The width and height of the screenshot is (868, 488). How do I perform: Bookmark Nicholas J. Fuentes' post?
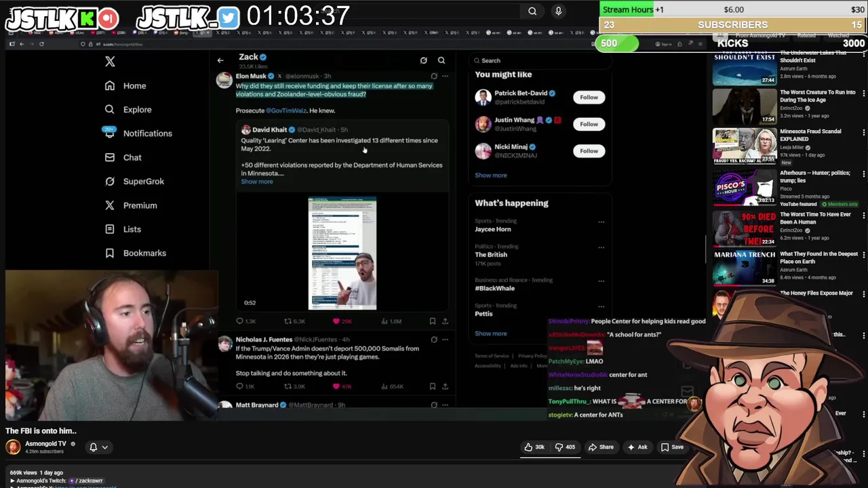433,386
